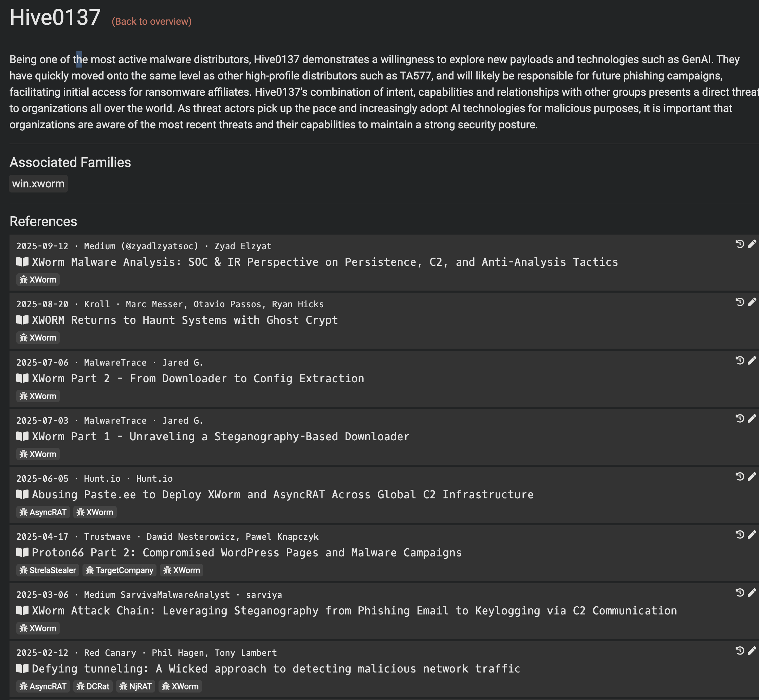Open XWorm Malware Analysis SOC & IR article
This screenshot has height=700, width=759.
[x=325, y=262]
